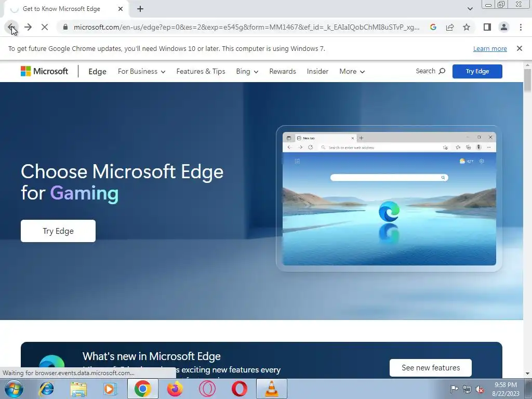
Task: Open a new tab with the plus button
Action: coord(140,9)
